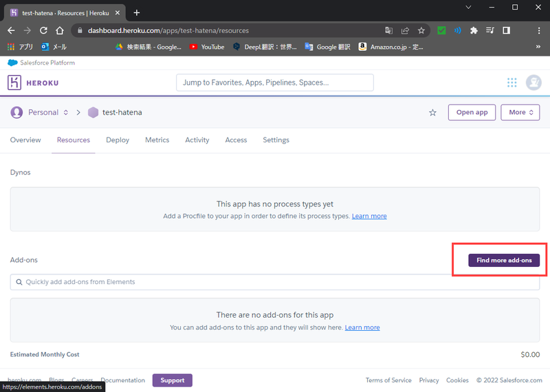This screenshot has height=392, width=550.
Task: Go back with the browser back arrow
Action: click(x=11, y=30)
